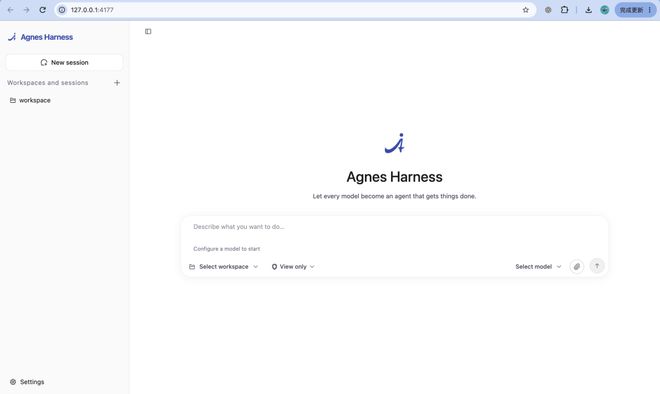660x394 pixels.
Task: Start a New session
Action: (64, 62)
